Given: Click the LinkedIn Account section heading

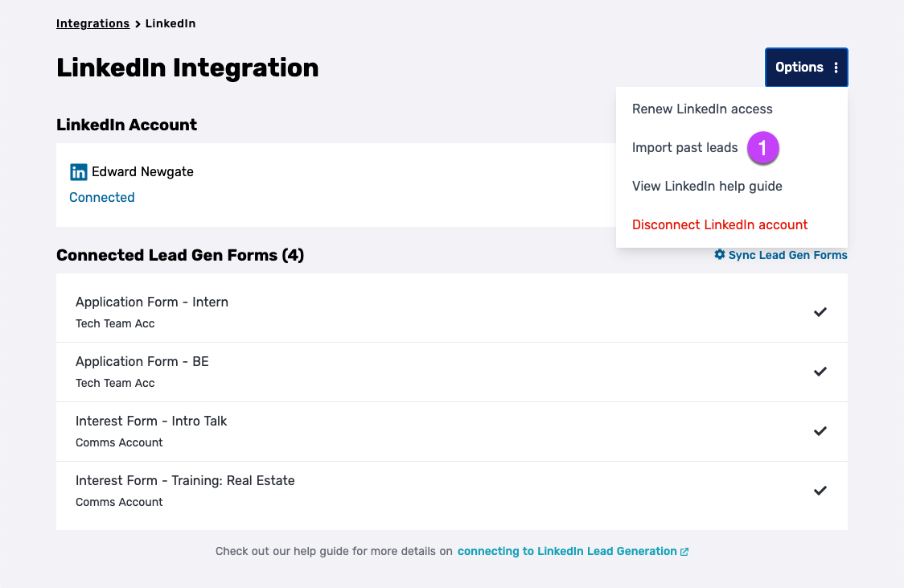Looking at the screenshot, I should coord(126,125).
